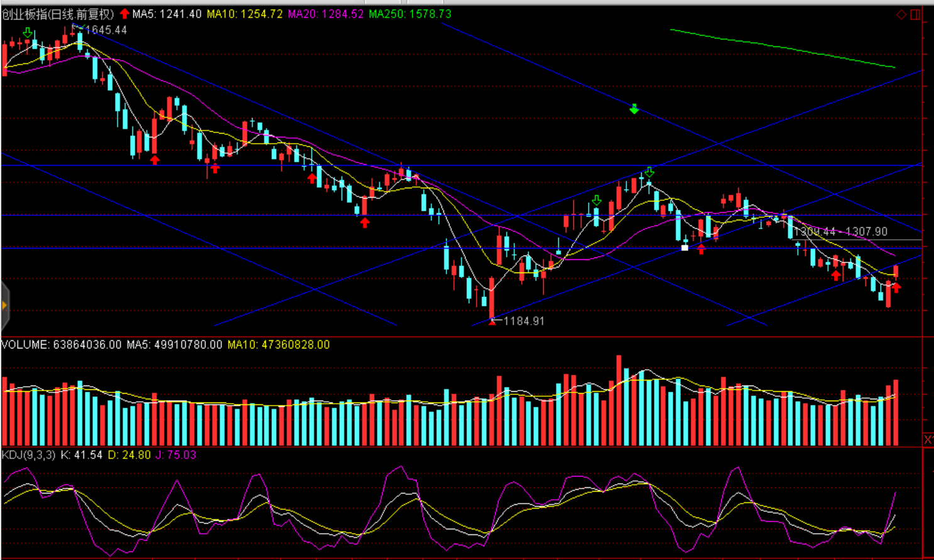
Task: Open the KDJ(9,3,3) indicator label
Action: (x=29, y=455)
